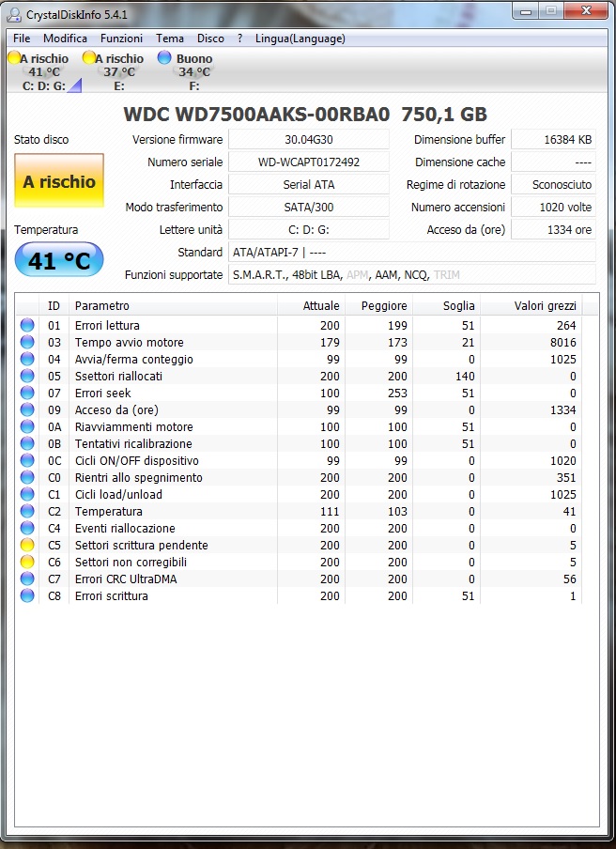Select the status circle for Errori seek
Viewport: 616px width, 849px height.
click(x=27, y=394)
